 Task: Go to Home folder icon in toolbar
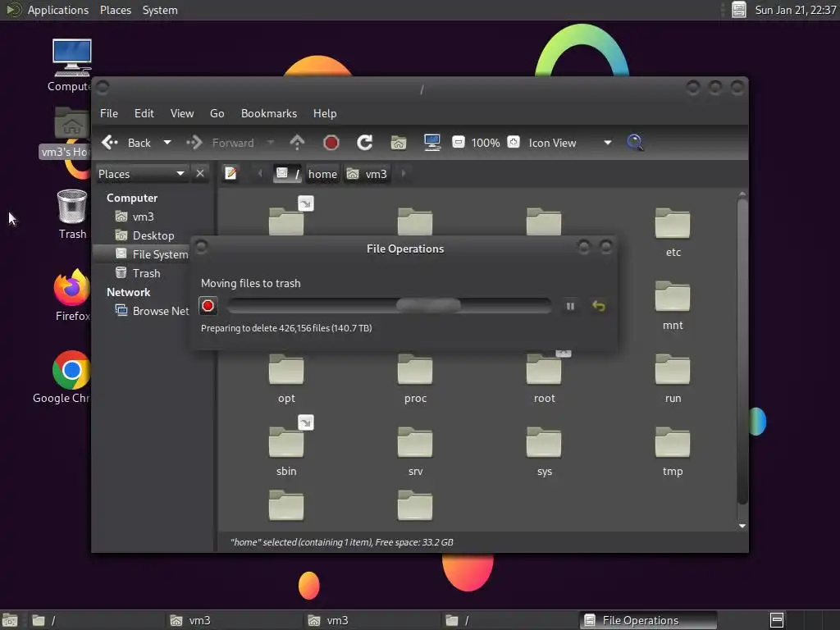coord(399,143)
